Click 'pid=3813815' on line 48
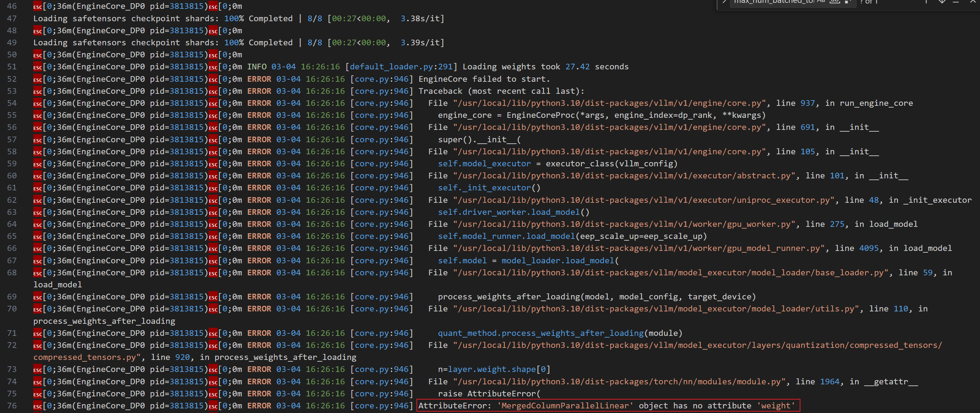The width and height of the screenshot is (980, 413). tap(177, 30)
